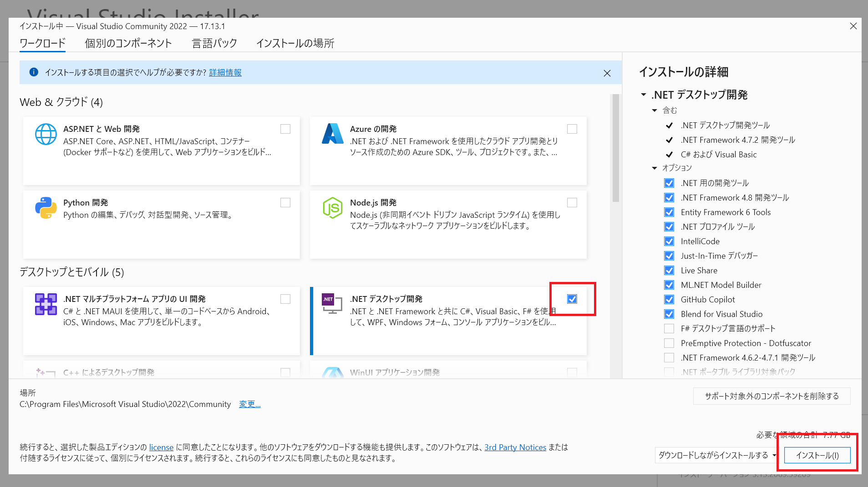Uncheck the IntelliCode option
This screenshot has height=487, width=868.
point(669,241)
